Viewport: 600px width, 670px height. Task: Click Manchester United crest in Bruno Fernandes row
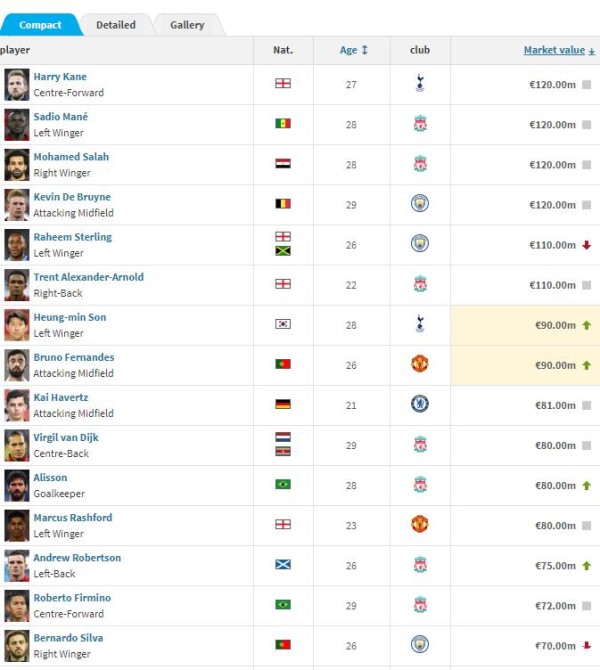click(420, 364)
